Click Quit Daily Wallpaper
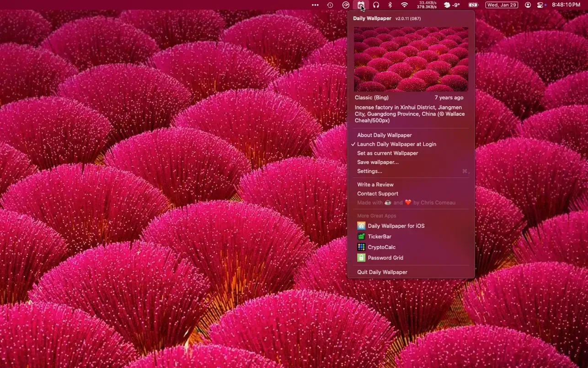The image size is (588, 368). tap(382, 272)
